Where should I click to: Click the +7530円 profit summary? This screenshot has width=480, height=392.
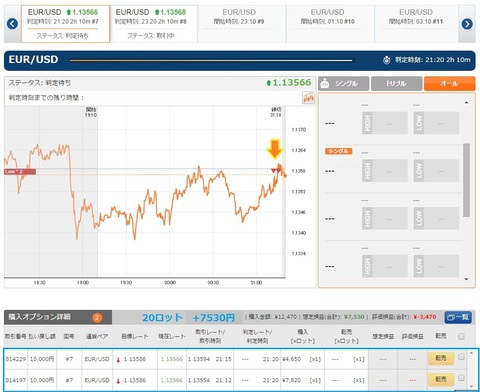214,318
